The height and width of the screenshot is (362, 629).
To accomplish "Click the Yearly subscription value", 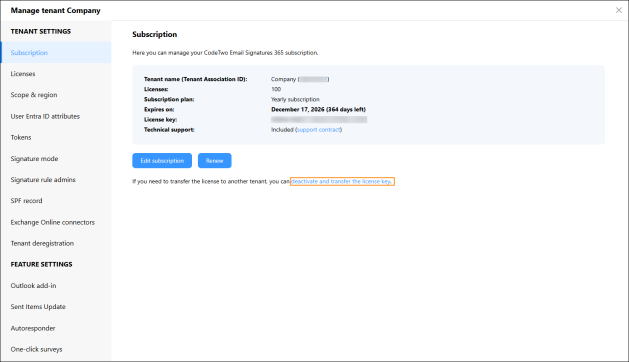I will coord(295,100).
